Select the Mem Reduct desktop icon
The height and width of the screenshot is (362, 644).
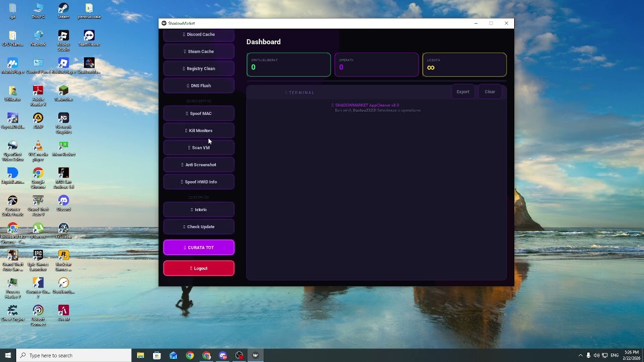(x=63, y=148)
